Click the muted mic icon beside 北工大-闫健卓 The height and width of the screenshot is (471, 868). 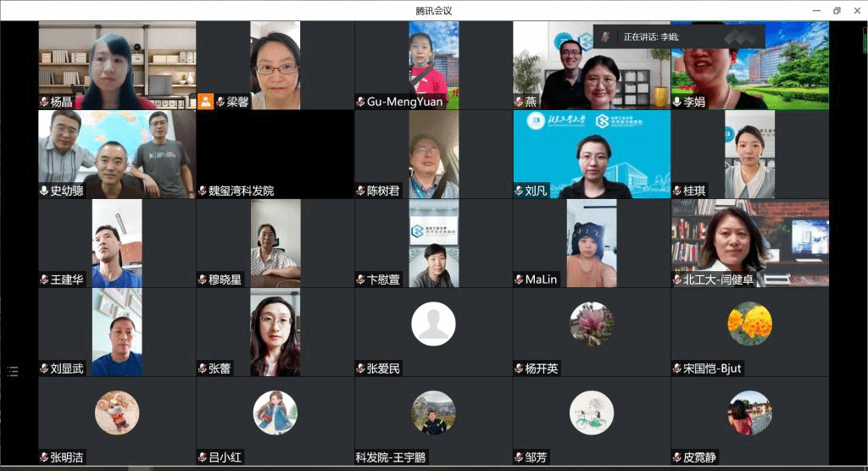676,280
